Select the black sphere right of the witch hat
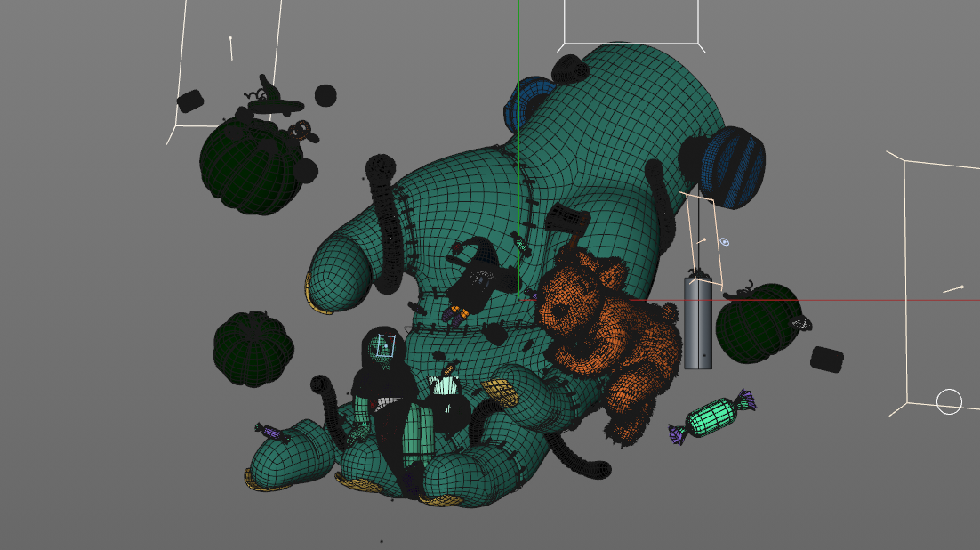 [x=325, y=96]
